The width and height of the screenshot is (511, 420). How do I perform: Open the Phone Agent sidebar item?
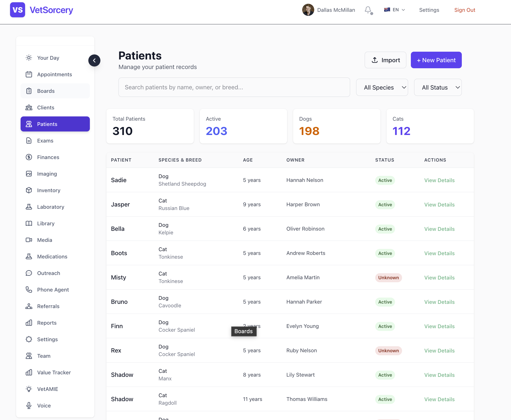53,290
